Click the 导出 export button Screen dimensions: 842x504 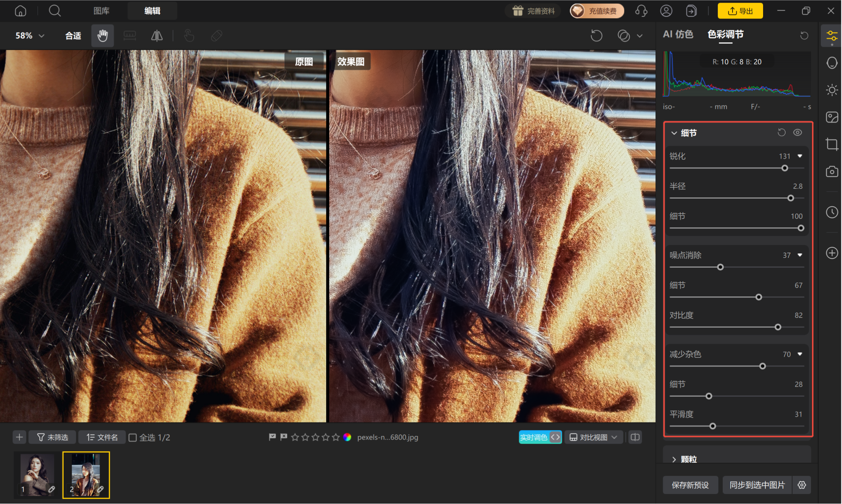click(x=740, y=11)
